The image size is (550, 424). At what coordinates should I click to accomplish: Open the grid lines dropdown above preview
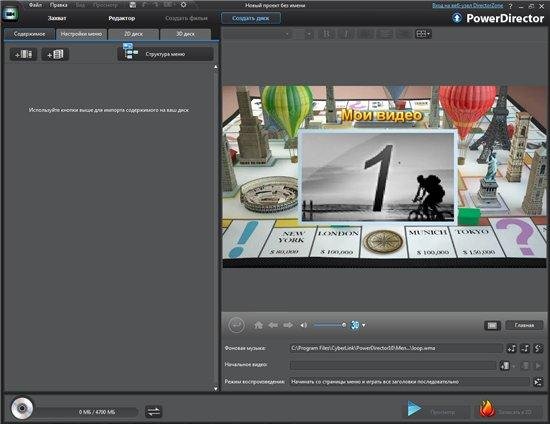pos(423,34)
